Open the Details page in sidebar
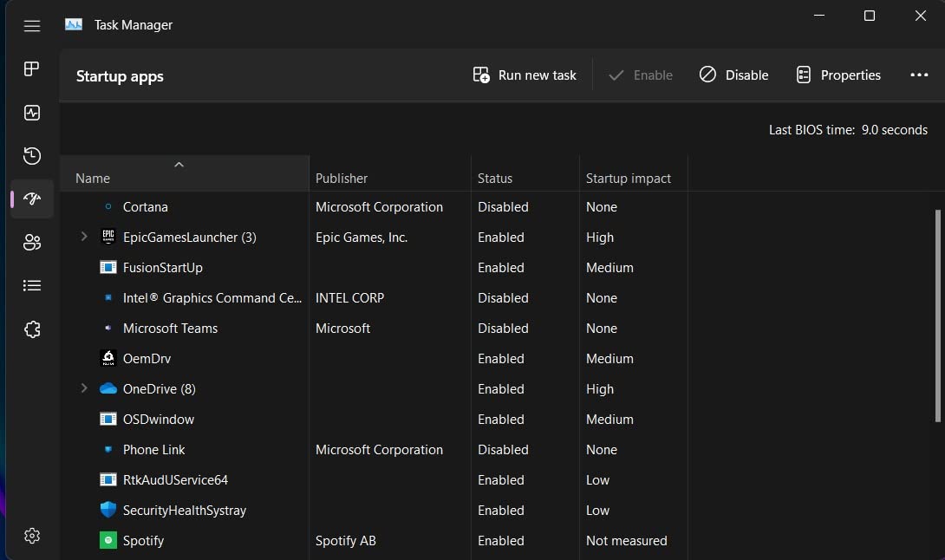The image size is (945, 560). tap(32, 286)
